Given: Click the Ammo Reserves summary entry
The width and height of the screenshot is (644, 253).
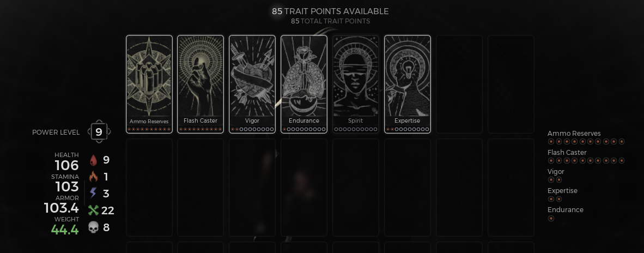Looking at the screenshot, I should click(x=586, y=137).
